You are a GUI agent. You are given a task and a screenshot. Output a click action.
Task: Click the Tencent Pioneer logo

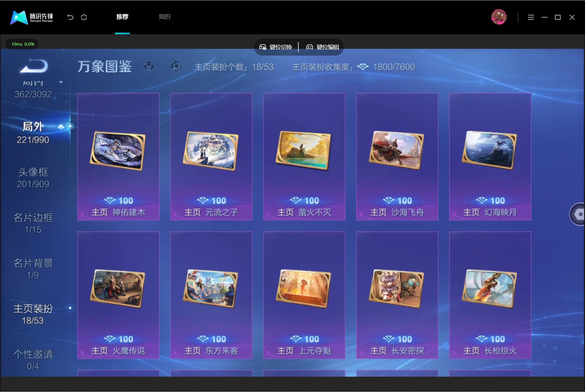(x=32, y=17)
